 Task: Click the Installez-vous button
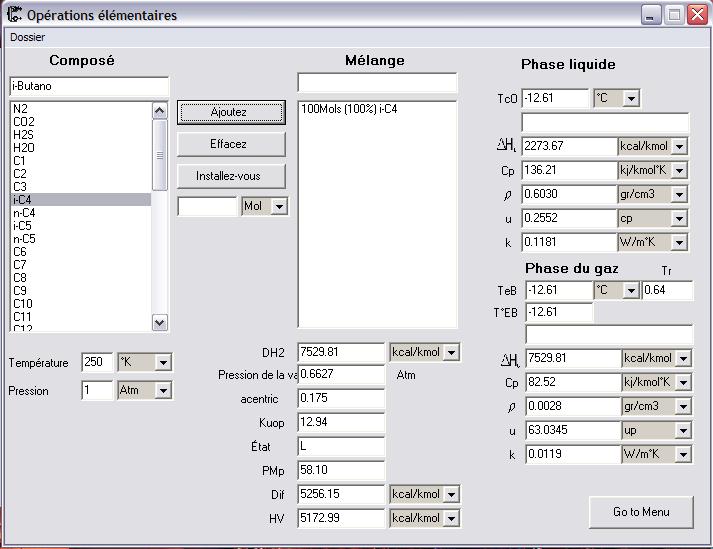point(231,176)
